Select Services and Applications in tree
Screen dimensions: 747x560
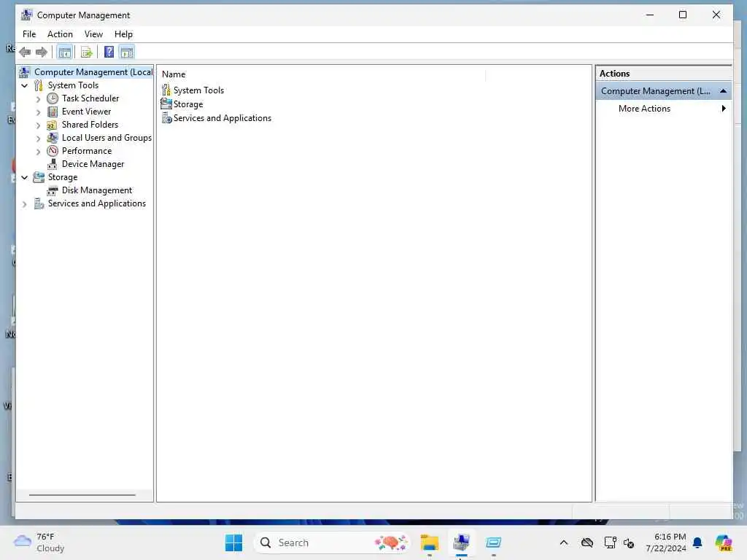point(97,203)
